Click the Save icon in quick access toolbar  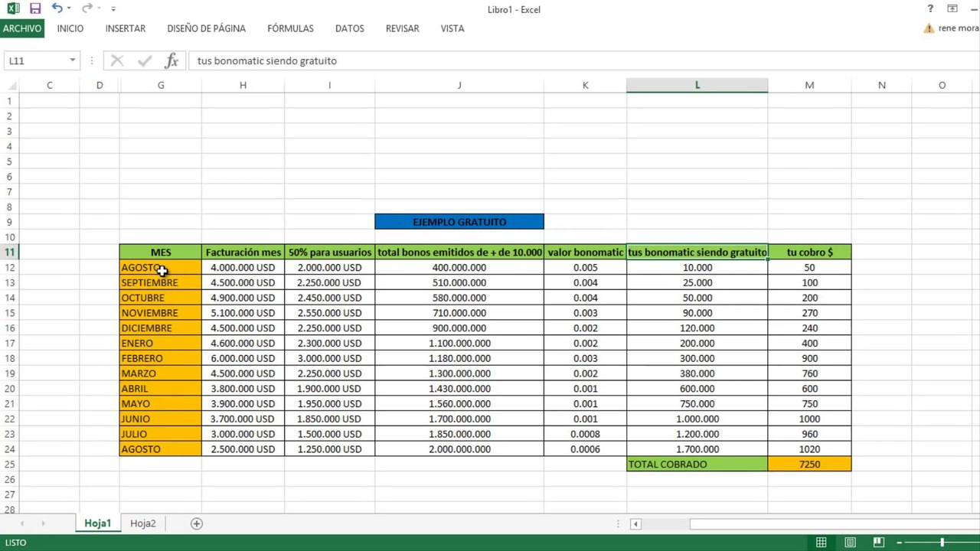(x=35, y=9)
